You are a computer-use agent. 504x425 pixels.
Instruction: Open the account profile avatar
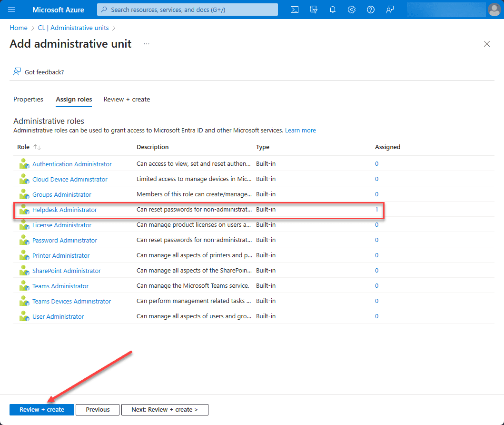pos(494,10)
